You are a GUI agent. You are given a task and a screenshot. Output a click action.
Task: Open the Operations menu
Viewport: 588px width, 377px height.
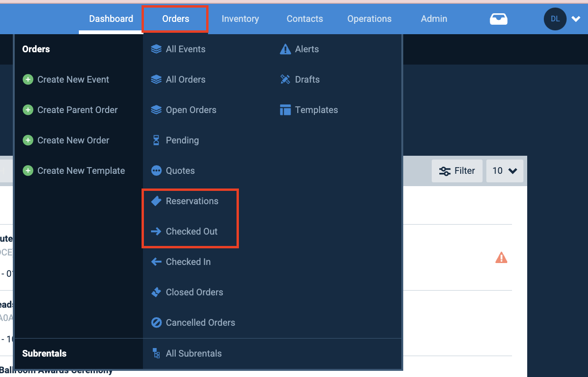coord(370,19)
